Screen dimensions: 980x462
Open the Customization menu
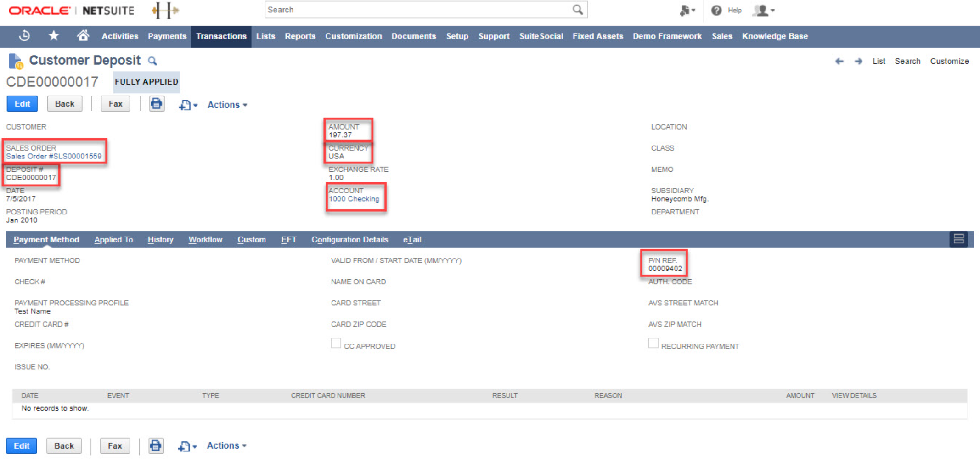click(x=353, y=36)
